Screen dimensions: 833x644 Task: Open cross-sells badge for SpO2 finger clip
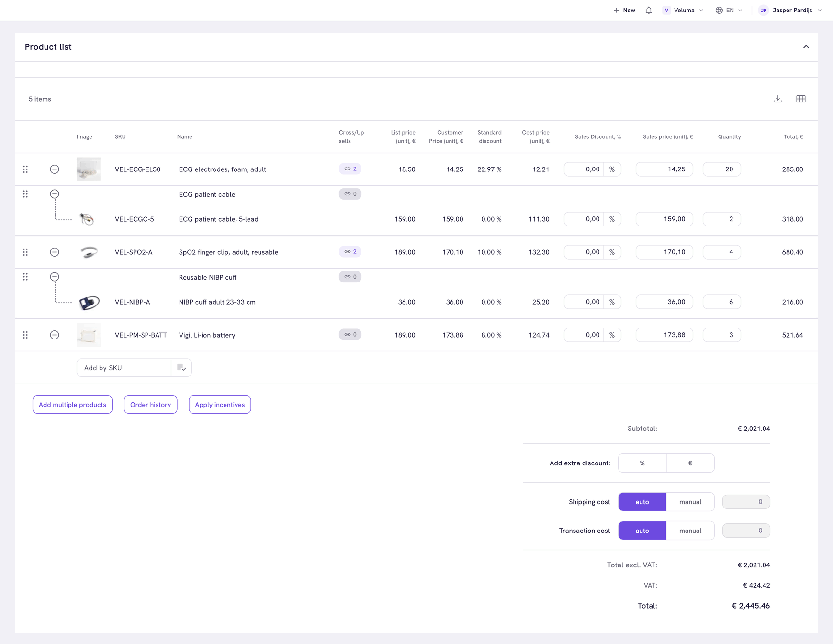pos(350,252)
